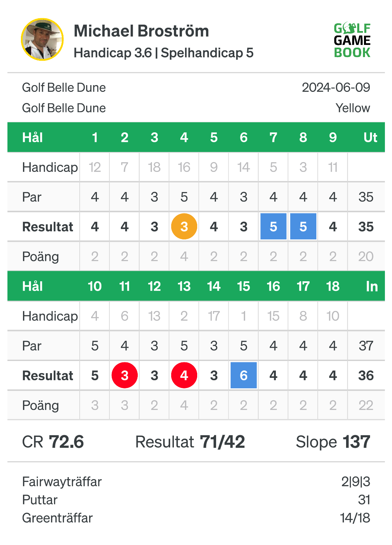This screenshot has width=392, height=545.
Task: Click the Slope 137 value
Action: coord(333,442)
